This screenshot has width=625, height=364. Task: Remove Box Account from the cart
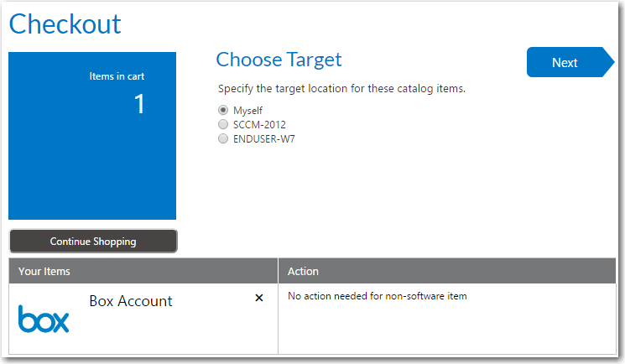(x=259, y=298)
